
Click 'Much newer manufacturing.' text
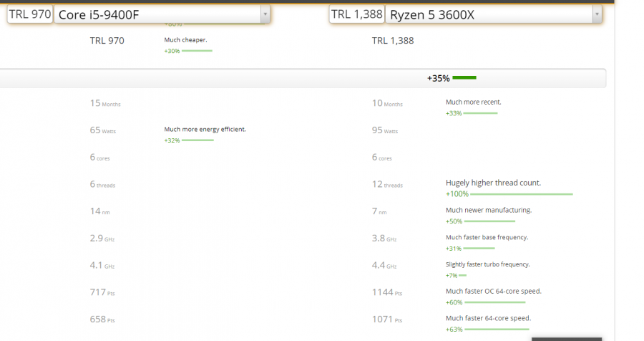point(489,210)
